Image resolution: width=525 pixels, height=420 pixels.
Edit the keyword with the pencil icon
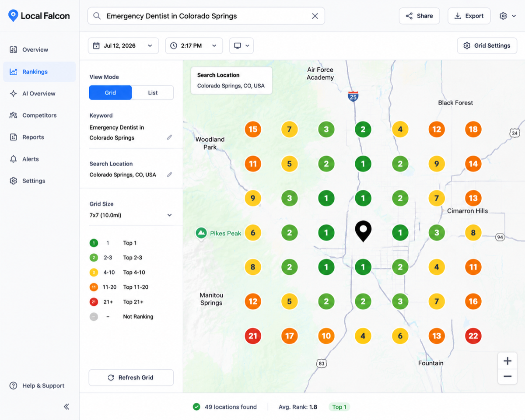pyautogui.click(x=169, y=137)
